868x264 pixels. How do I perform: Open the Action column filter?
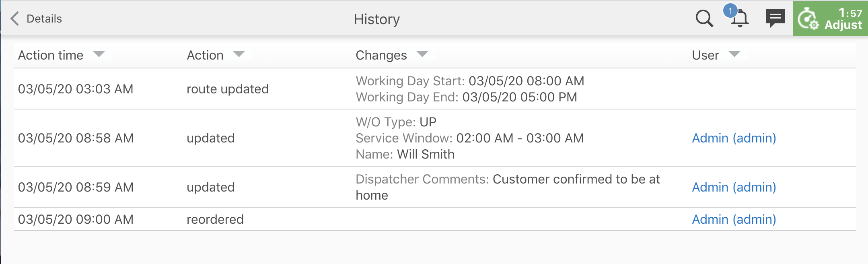coord(239,54)
